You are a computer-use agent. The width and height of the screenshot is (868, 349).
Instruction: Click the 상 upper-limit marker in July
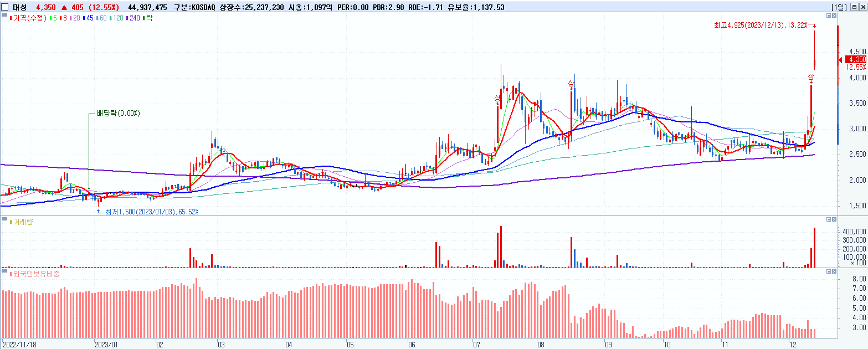pyautogui.click(x=497, y=100)
